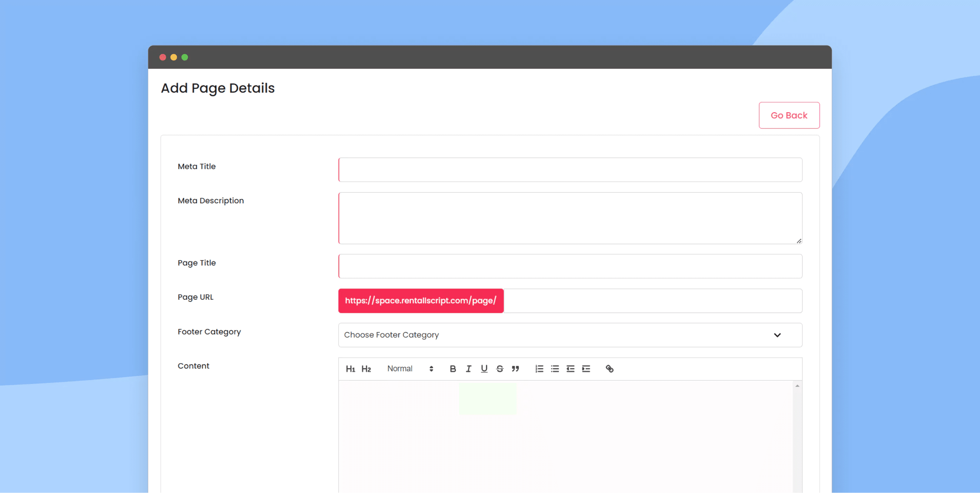The width and height of the screenshot is (980, 493).
Task: Click the Meta Title label
Action: (197, 167)
